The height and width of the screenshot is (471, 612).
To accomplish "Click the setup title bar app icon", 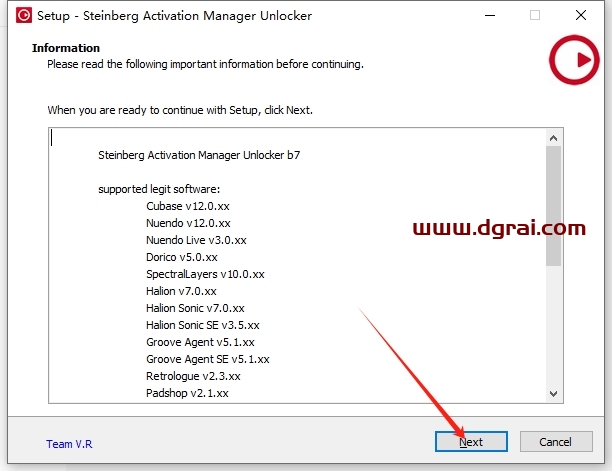I will tap(24, 15).
